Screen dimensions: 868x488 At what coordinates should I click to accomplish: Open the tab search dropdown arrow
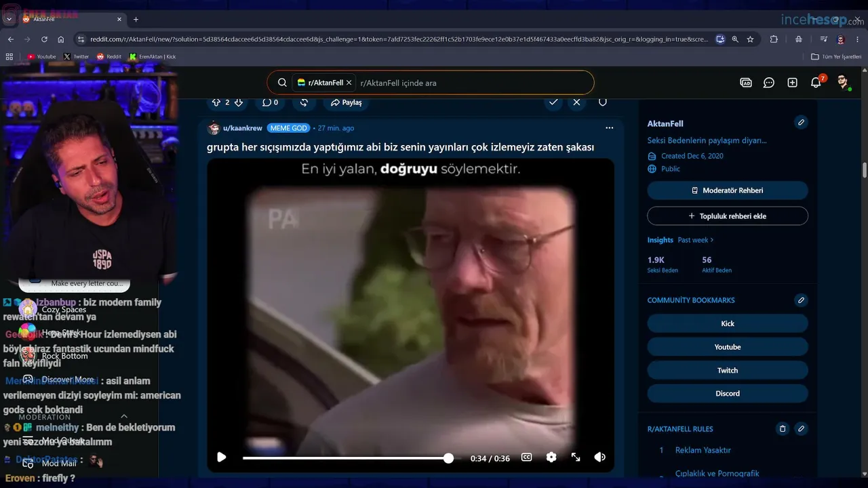click(x=9, y=19)
